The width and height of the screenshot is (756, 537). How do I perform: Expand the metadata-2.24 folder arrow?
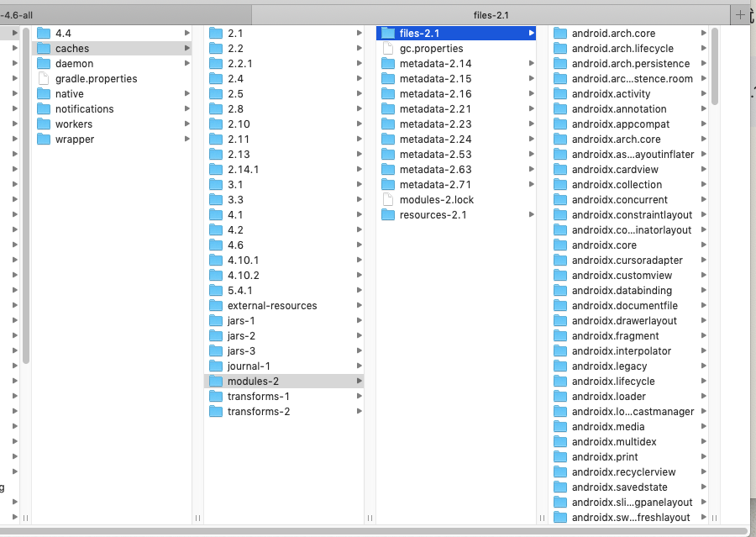point(532,139)
